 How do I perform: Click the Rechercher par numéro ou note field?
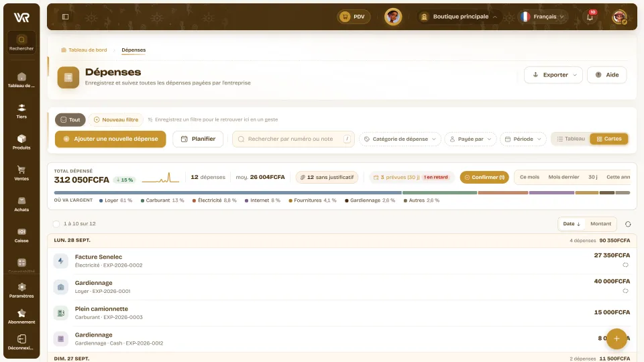pos(293,139)
